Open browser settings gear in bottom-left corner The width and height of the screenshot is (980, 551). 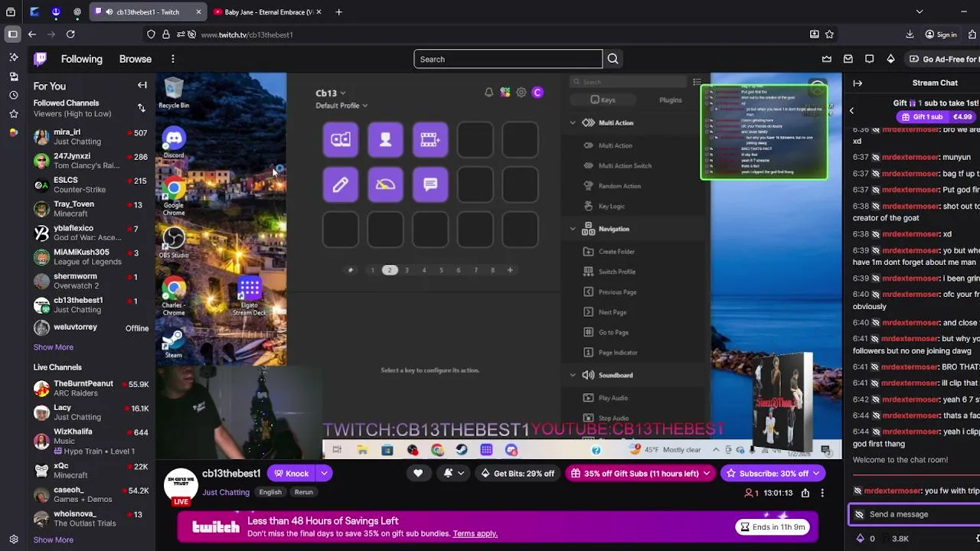(13, 539)
